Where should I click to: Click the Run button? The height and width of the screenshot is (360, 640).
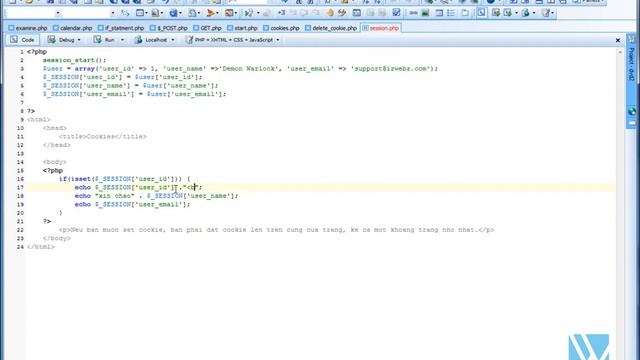pyautogui.click(x=104, y=40)
